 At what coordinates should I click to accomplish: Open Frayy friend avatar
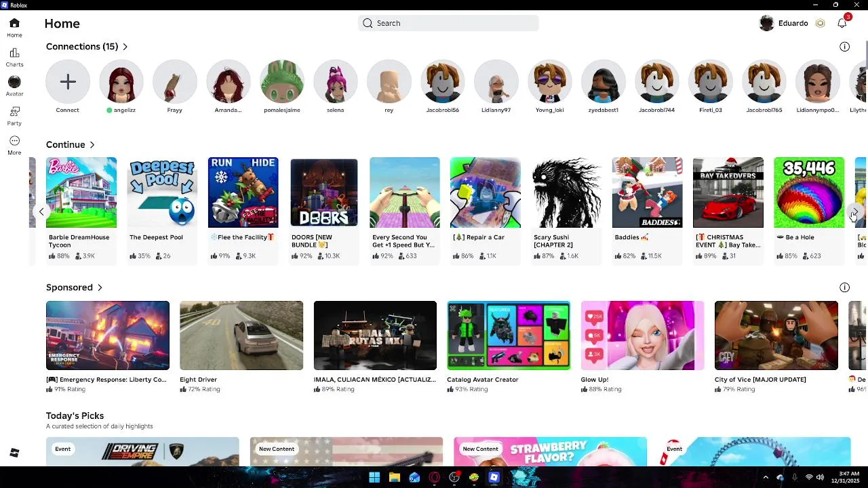[x=175, y=82]
